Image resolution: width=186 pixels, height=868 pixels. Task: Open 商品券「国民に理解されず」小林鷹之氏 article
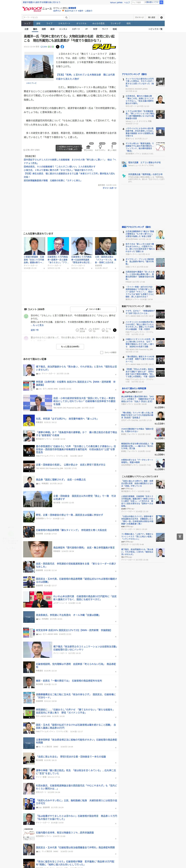(61, 479)
